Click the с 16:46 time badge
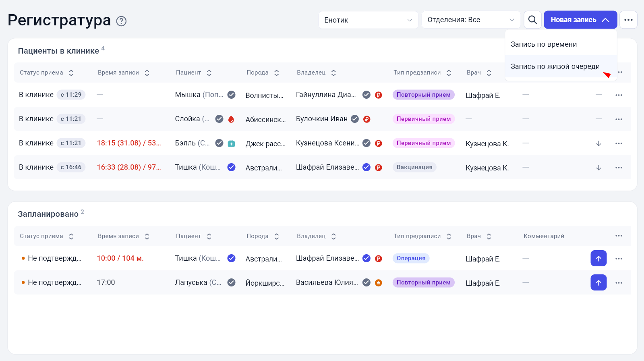 71,167
